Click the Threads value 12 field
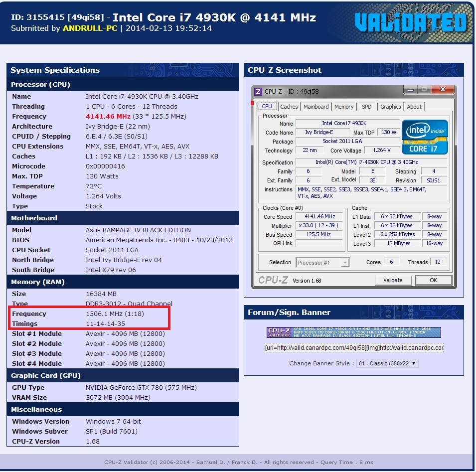476x472 pixels. pos(438,262)
